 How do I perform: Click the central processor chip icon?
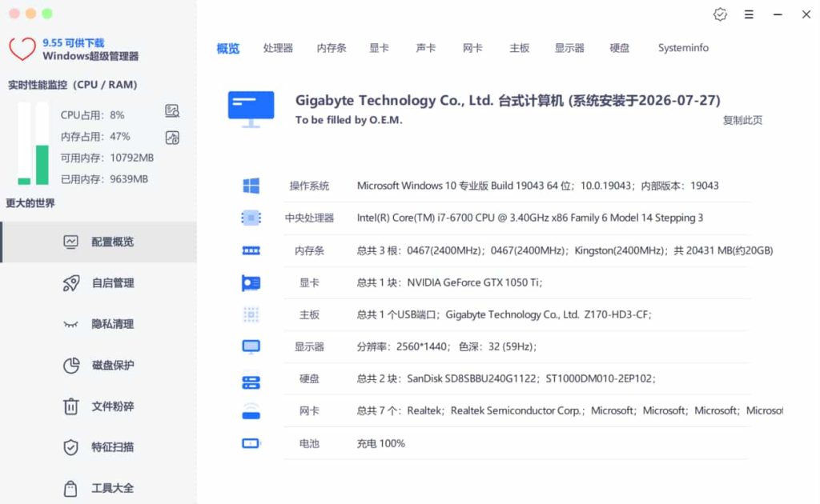[251, 218]
